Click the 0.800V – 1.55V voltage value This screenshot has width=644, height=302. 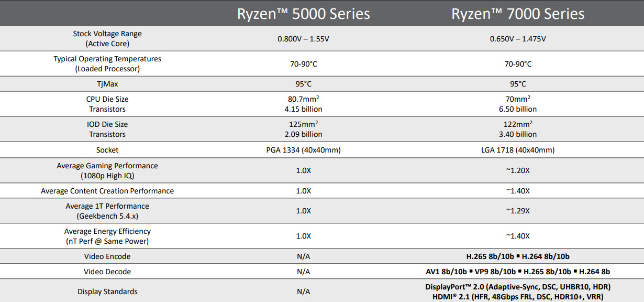pos(304,39)
